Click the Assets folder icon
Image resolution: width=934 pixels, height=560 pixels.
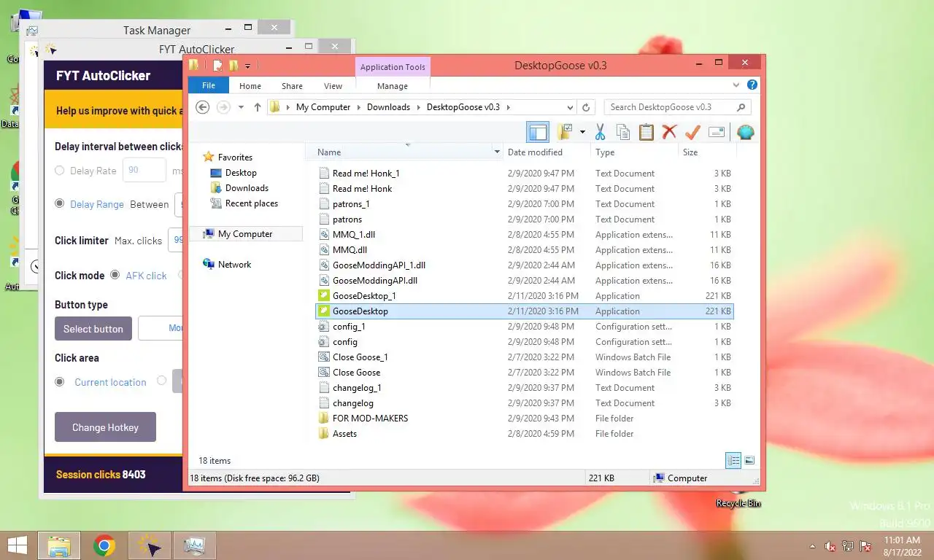[325, 434]
